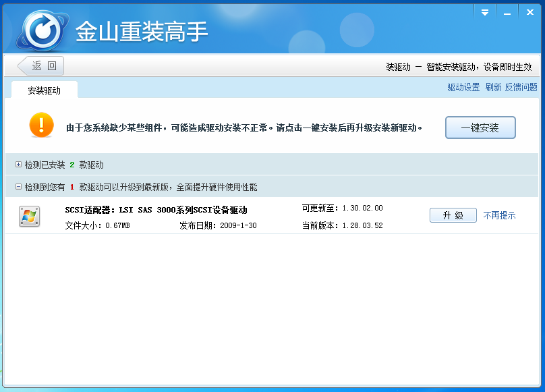Click the orange exclamation warning icon

41,125
